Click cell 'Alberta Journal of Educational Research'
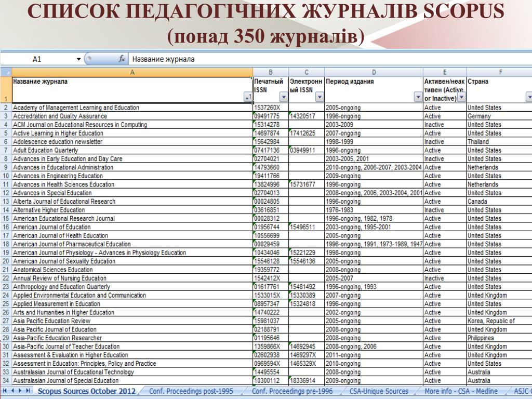This screenshot has width=532, height=399. (x=132, y=202)
